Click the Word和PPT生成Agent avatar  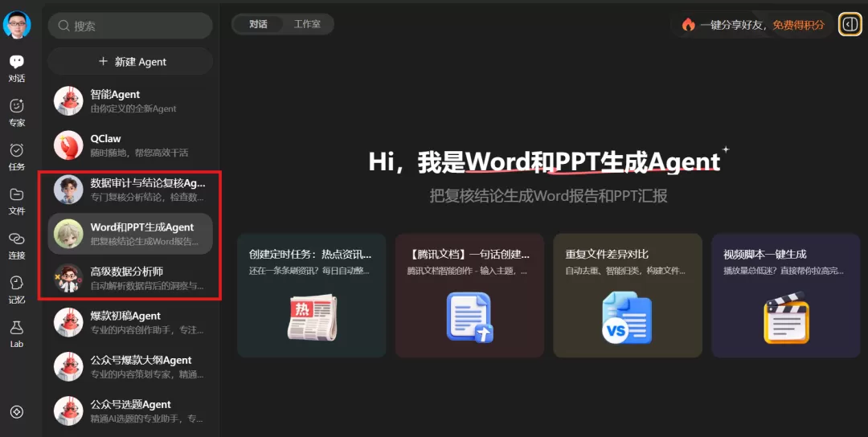(x=68, y=234)
